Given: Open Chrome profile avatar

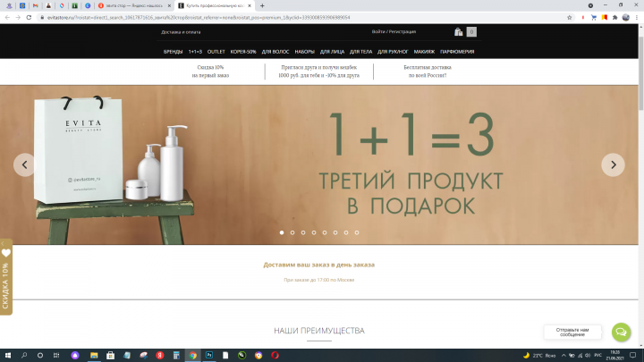Looking at the screenshot, I should [626, 18].
